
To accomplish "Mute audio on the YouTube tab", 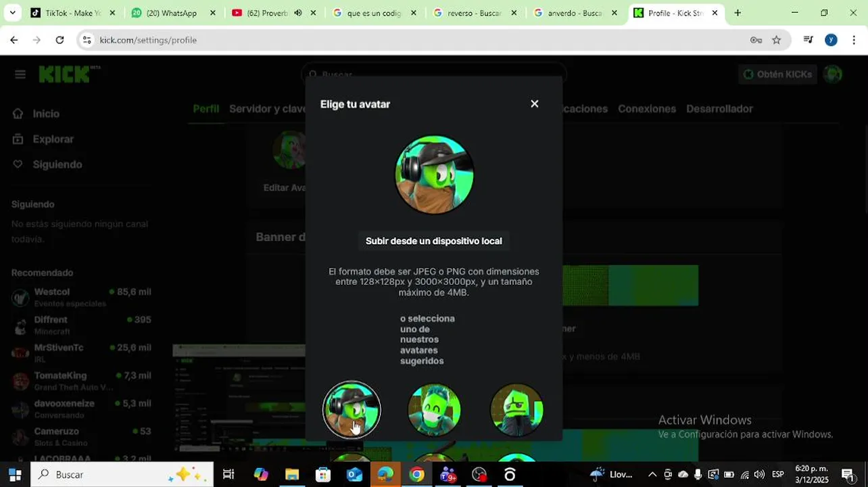I will coord(298,13).
